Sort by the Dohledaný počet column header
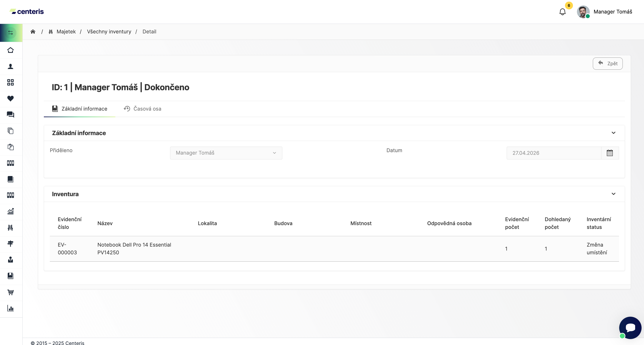The image size is (644, 345). (557, 223)
